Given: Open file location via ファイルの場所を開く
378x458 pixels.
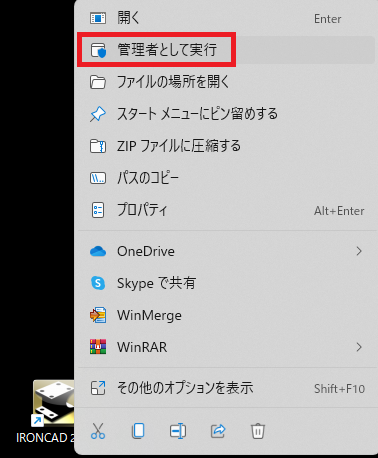Looking at the screenshot, I should [x=227, y=82].
